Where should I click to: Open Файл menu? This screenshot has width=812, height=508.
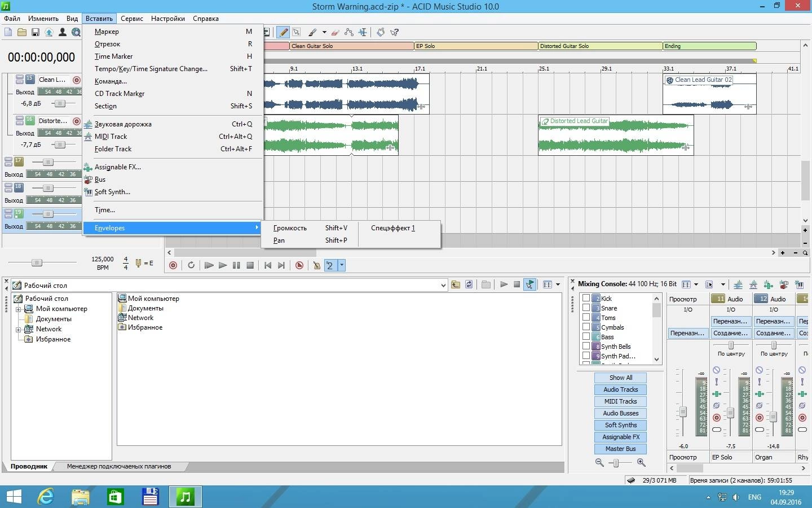[x=12, y=18]
